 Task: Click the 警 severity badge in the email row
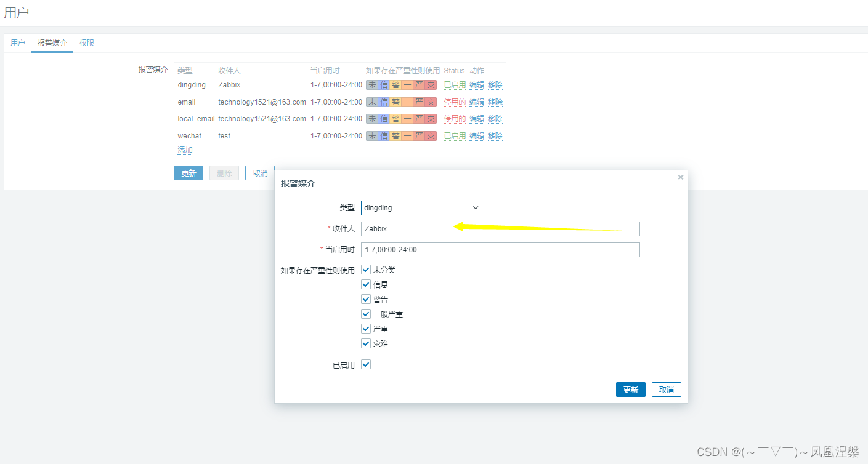pos(394,102)
